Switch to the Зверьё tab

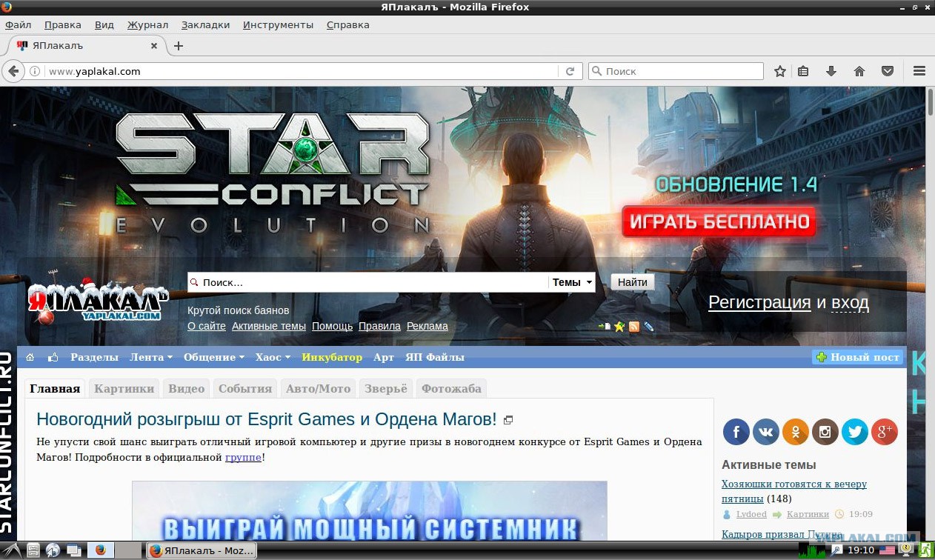pyautogui.click(x=385, y=388)
